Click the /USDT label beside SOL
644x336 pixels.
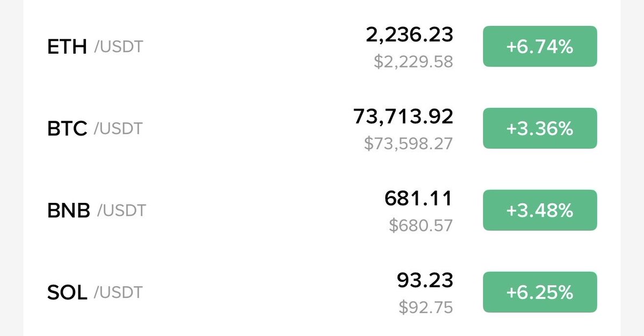118,293
